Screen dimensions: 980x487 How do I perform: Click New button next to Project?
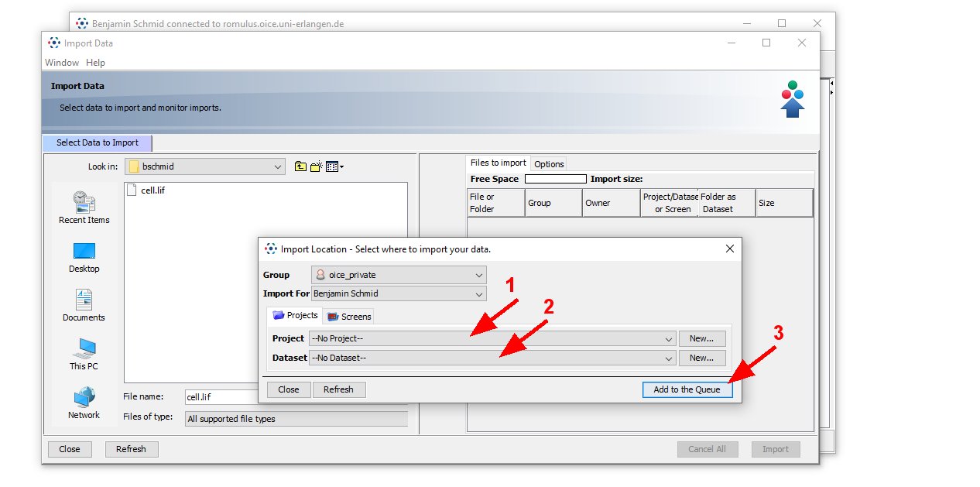pos(701,338)
